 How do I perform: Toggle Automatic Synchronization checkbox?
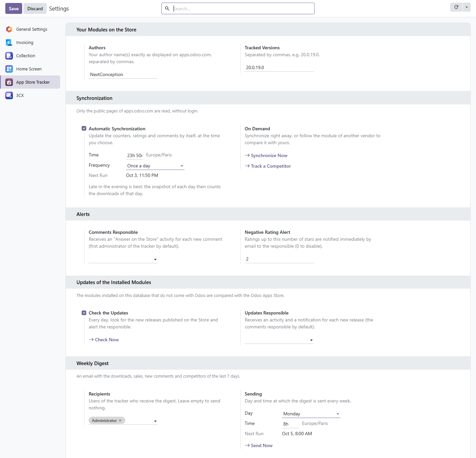click(84, 129)
